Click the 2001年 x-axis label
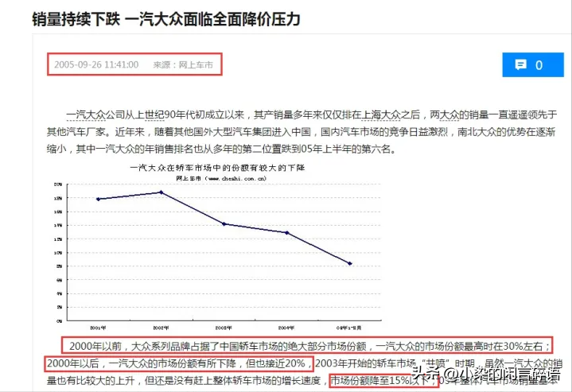 [97, 328]
